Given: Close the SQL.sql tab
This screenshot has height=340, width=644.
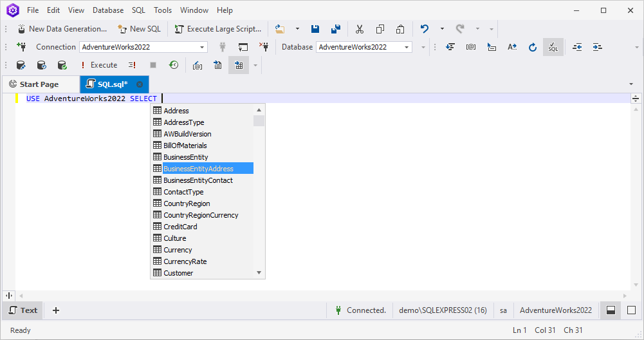Looking at the screenshot, I should coord(140,84).
